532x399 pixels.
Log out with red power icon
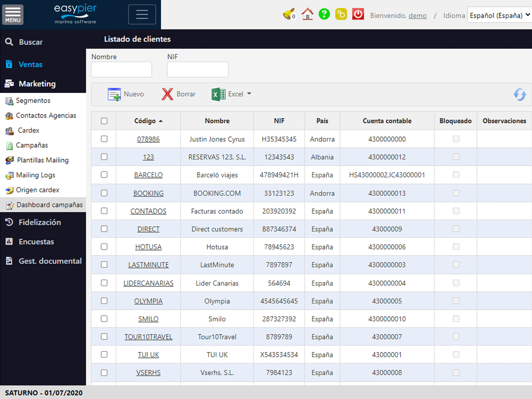click(358, 14)
